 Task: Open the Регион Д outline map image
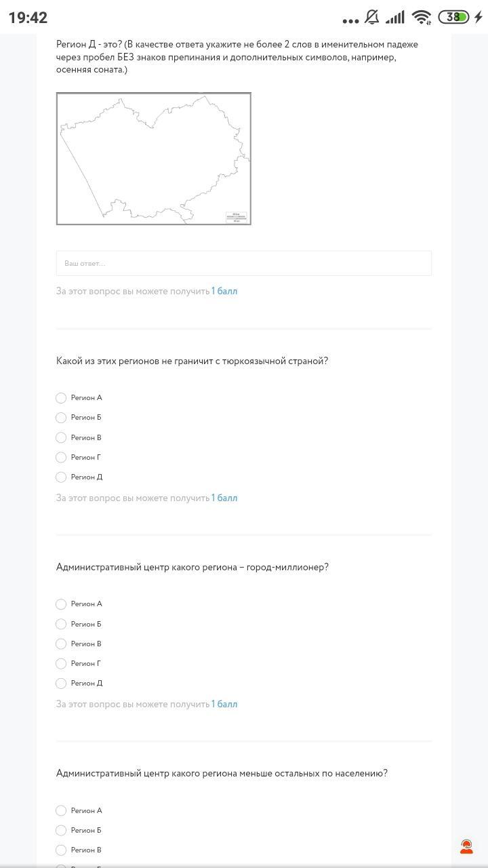(x=154, y=159)
